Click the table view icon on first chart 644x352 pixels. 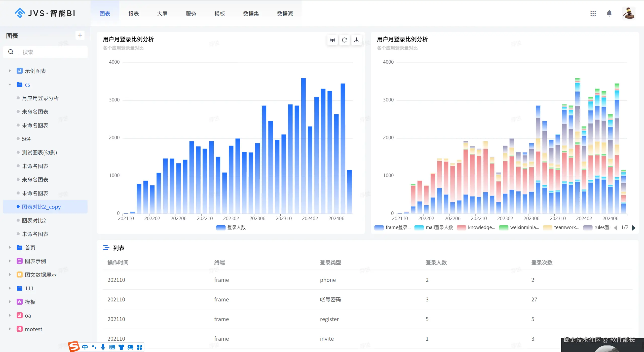(x=332, y=40)
